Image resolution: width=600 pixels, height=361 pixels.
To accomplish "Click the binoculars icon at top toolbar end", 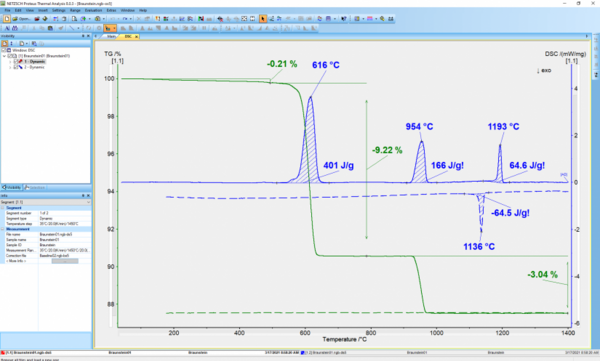I will (391, 18).
